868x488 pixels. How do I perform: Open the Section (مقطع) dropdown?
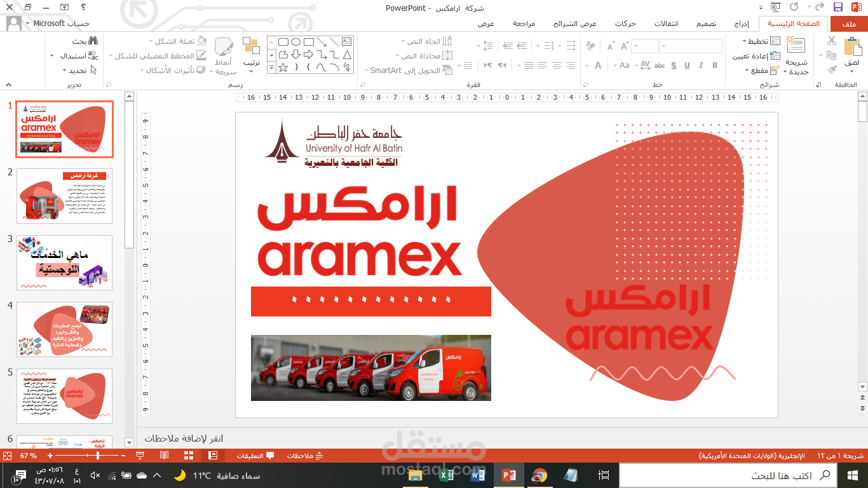point(763,71)
